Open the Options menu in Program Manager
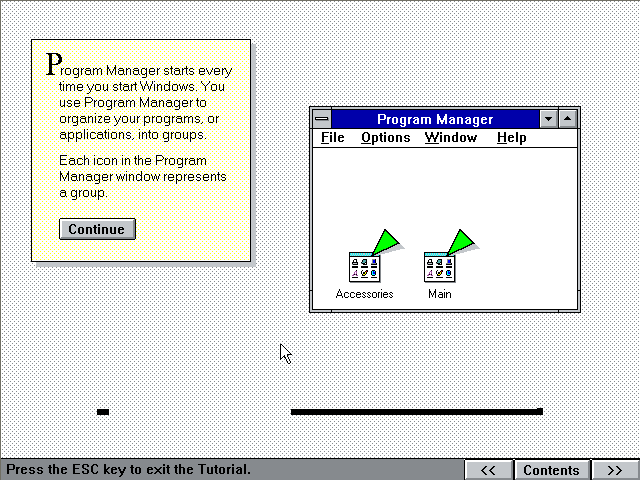 [x=386, y=138]
